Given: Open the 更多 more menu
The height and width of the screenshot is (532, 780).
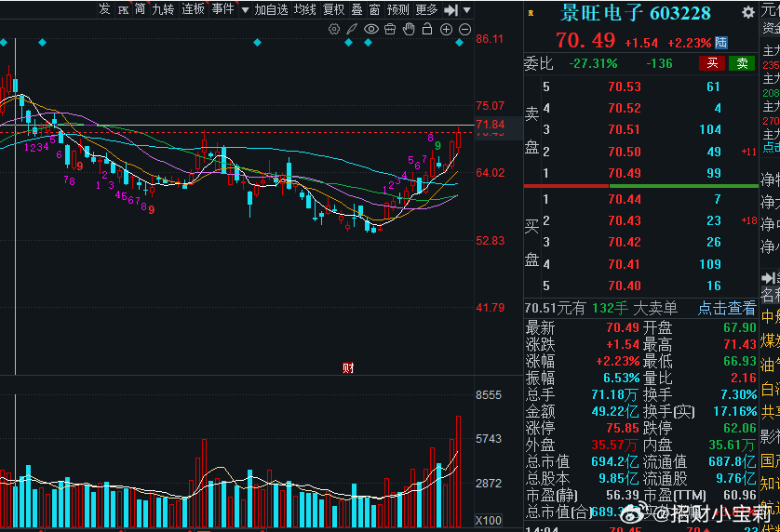Looking at the screenshot, I should pyautogui.click(x=426, y=9).
